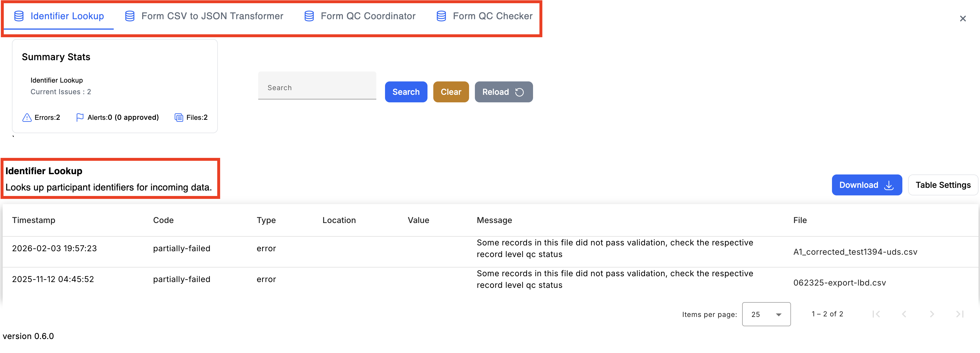Close the panel with the X icon
Viewport: 980px width, 353px height.
pyautogui.click(x=963, y=18)
